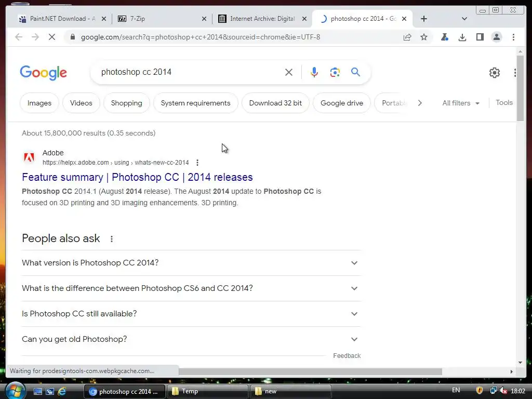Close the Internet Archive tab
This screenshot has height=399, width=532.
[x=304, y=19]
